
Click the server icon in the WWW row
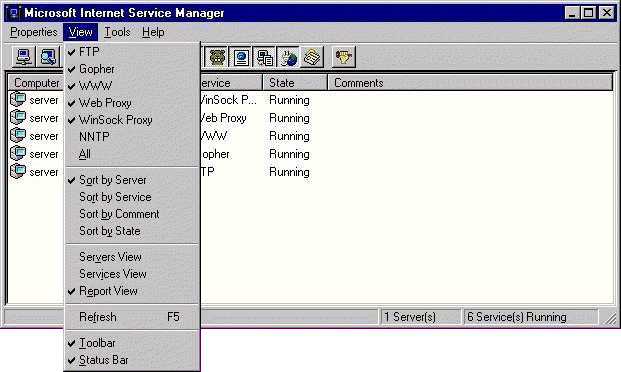[18, 135]
